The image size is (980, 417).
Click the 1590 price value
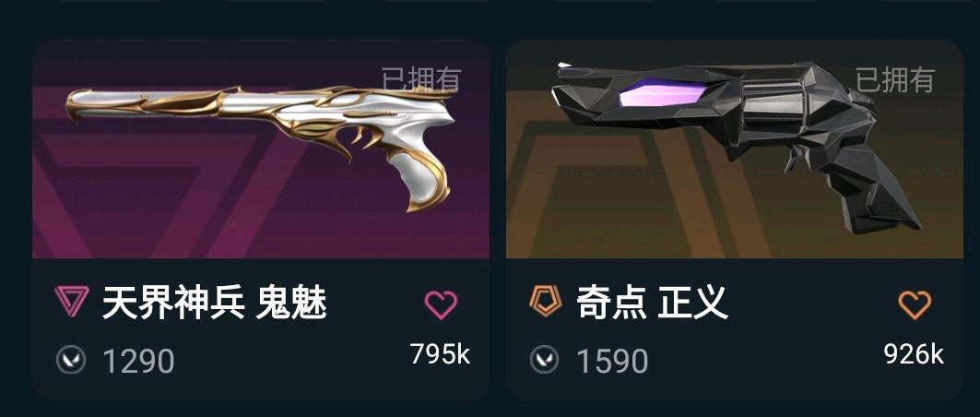coord(612,362)
